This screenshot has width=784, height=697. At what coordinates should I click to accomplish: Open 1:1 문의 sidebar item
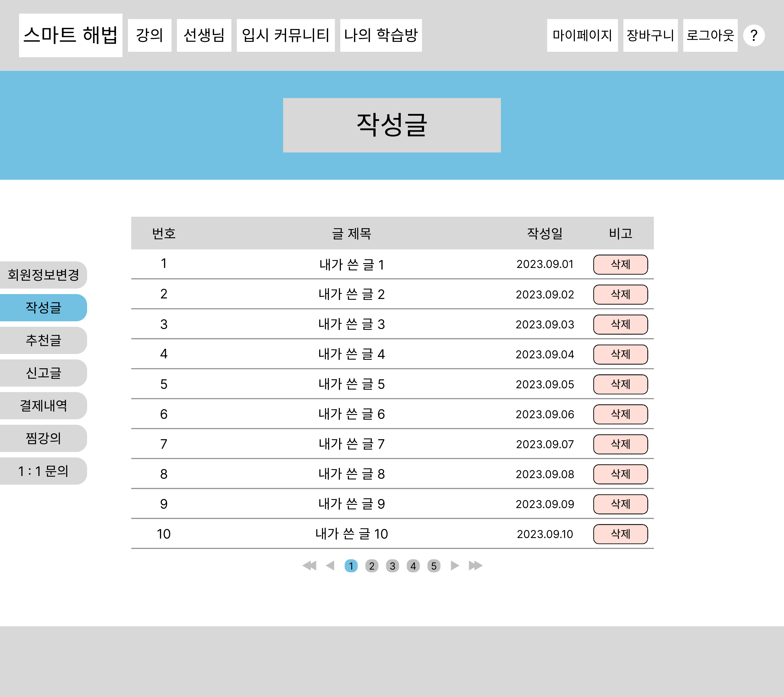[x=43, y=471]
